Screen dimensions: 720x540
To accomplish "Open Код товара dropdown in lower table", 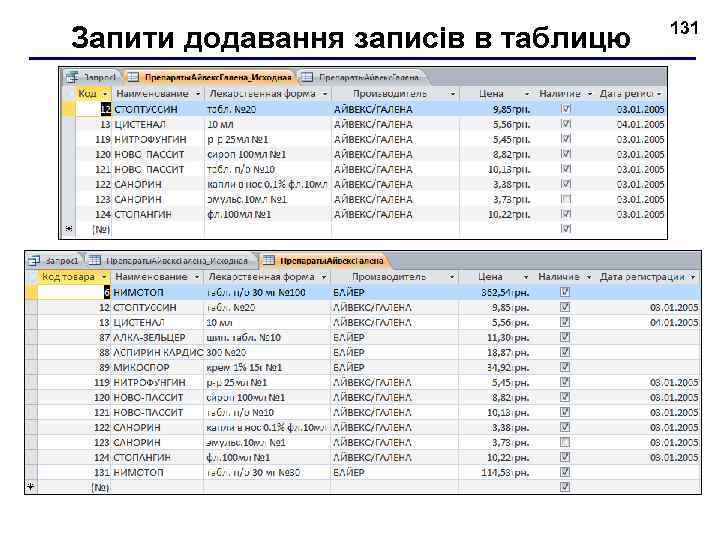I will tap(103, 277).
